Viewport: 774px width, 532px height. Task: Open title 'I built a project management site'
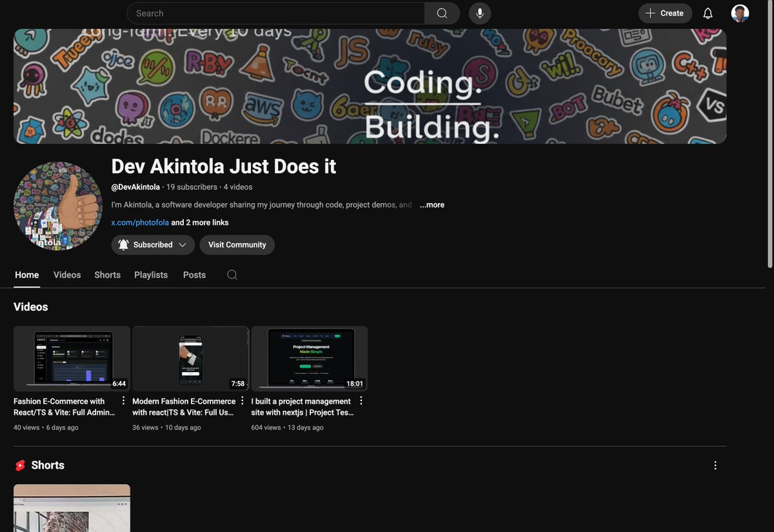[303, 407]
